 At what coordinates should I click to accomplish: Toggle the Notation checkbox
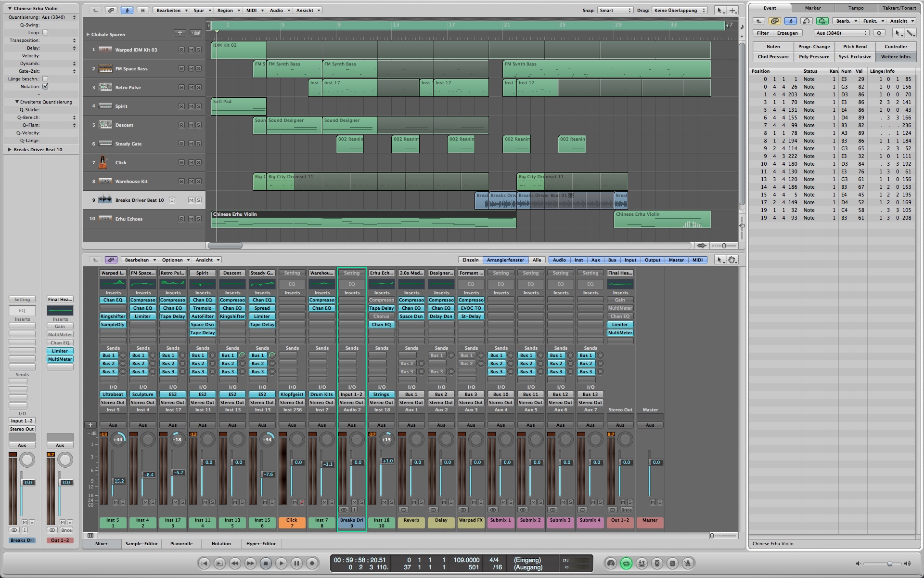[45, 87]
